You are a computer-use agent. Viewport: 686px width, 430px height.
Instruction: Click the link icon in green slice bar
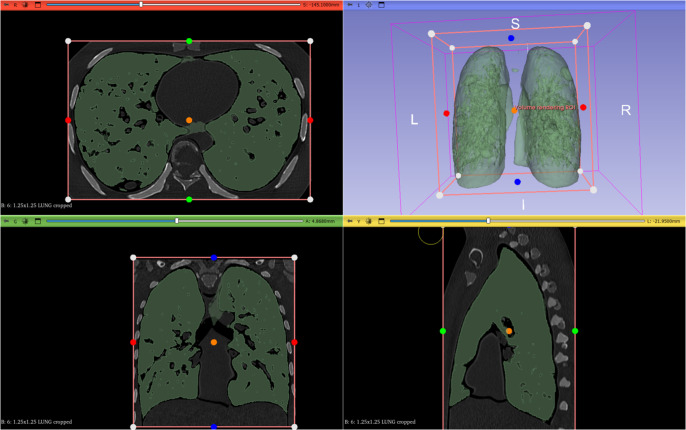tap(25, 221)
